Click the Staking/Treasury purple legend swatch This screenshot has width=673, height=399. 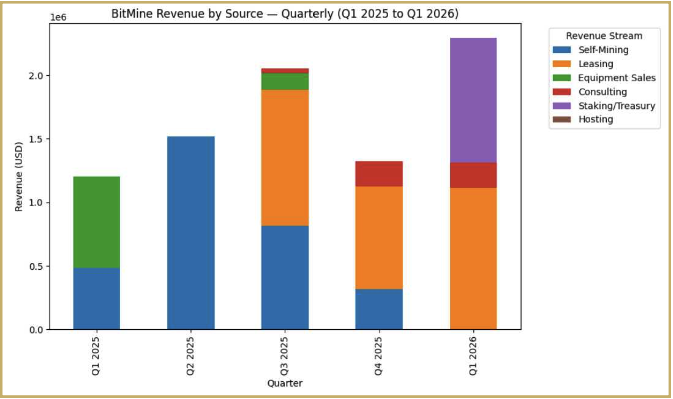click(562, 106)
